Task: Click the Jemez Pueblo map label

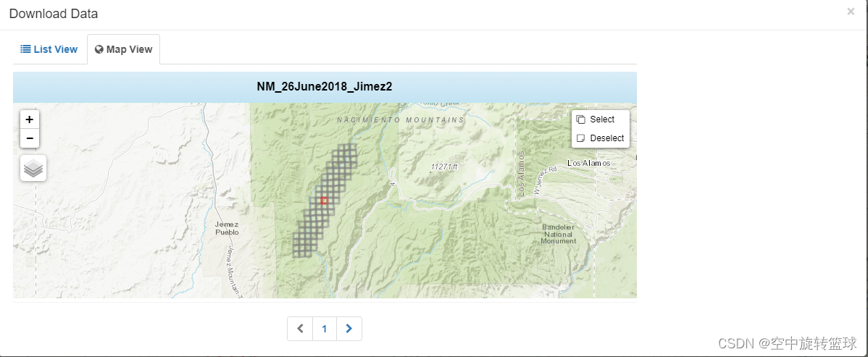Action: tap(227, 229)
